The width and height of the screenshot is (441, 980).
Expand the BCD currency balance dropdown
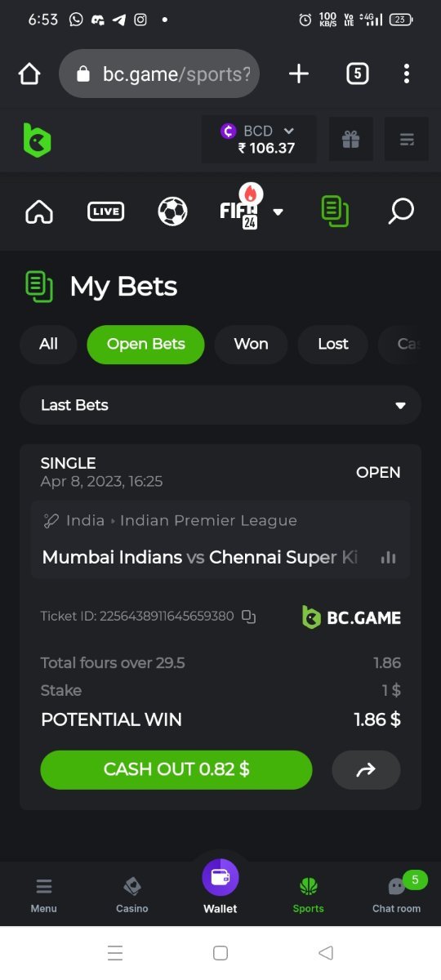pos(259,140)
